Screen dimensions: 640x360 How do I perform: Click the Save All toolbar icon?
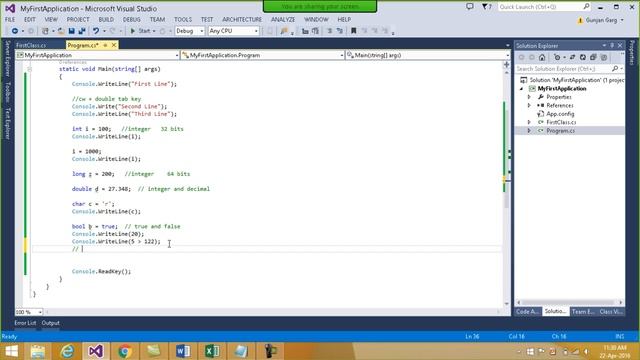point(82,31)
